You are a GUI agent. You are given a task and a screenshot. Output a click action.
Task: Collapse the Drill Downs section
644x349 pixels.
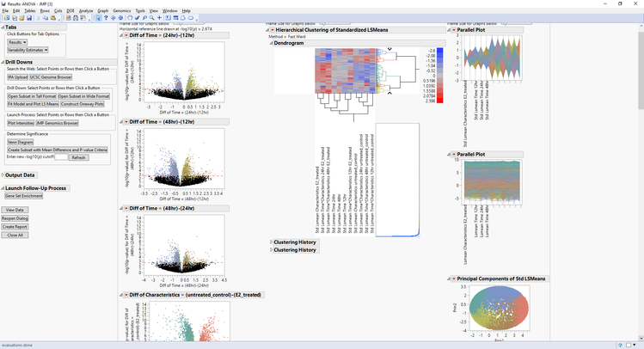3,63
